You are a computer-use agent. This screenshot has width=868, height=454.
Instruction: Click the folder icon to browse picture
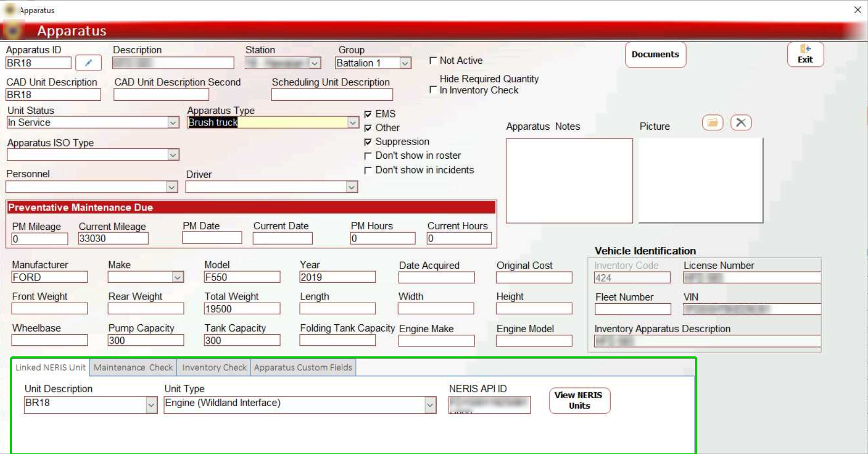(x=712, y=123)
